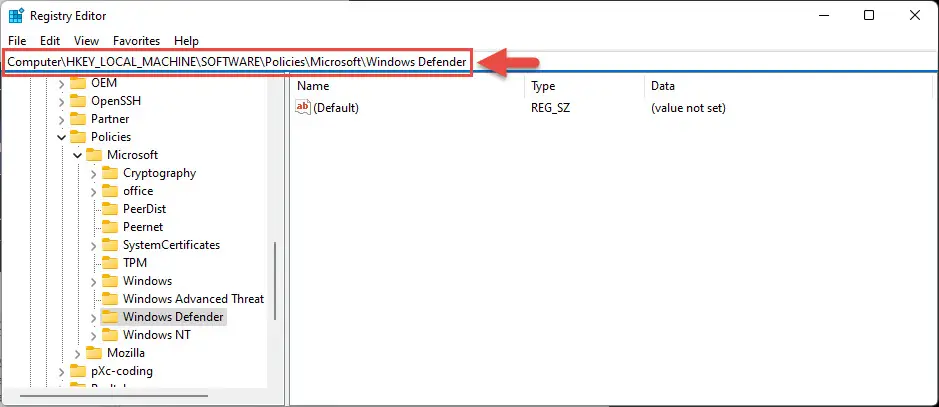The height and width of the screenshot is (407, 939).
Task: Click the Partner folder icon
Action: pos(78,119)
